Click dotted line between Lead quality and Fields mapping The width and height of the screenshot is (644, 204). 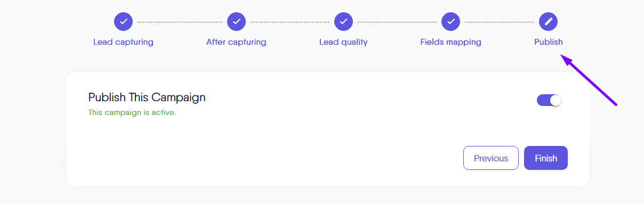coord(397,22)
